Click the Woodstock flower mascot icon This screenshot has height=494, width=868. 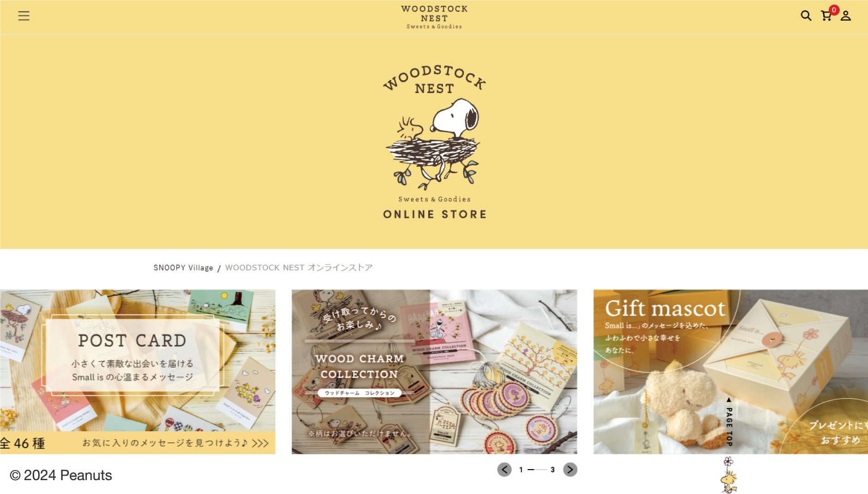point(729,475)
